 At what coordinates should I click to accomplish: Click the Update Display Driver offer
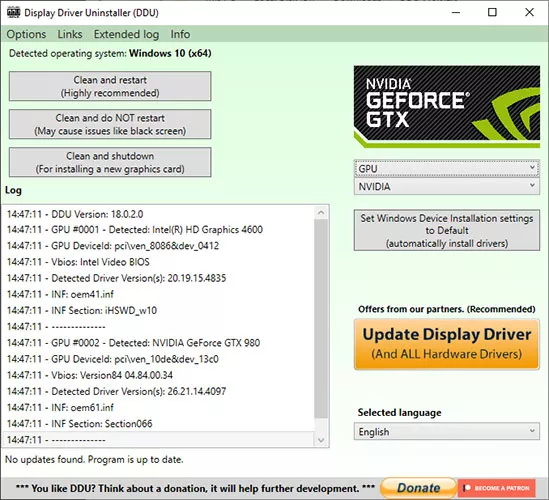coord(447,344)
